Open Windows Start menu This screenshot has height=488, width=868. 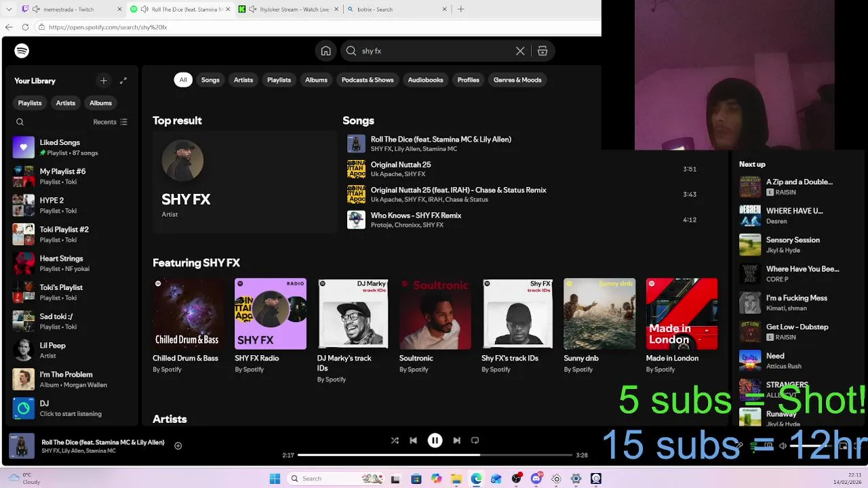(275, 479)
